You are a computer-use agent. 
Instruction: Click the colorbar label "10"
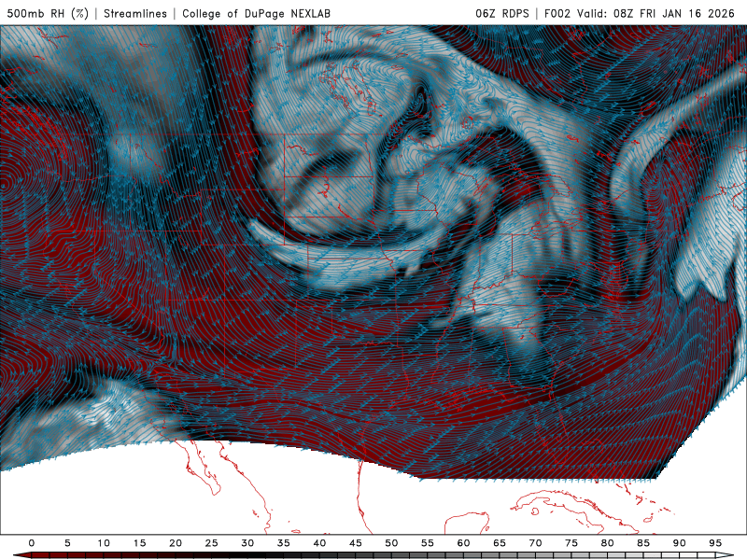click(104, 543)
